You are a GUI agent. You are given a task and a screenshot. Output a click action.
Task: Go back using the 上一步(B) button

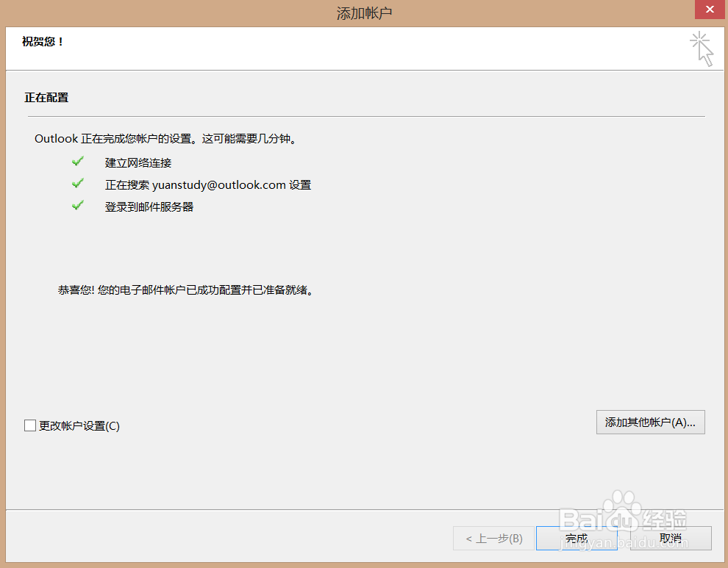[493, 538]
